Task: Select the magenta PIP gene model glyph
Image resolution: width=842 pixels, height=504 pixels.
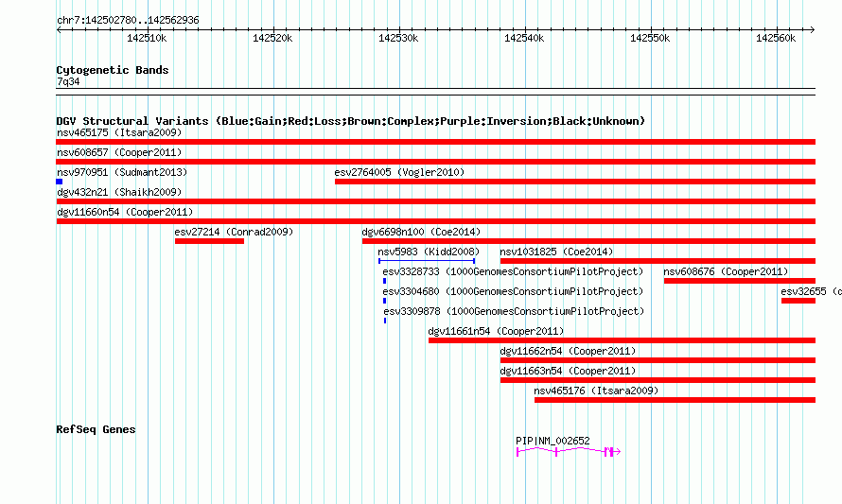Action: [x=569, y=452]
